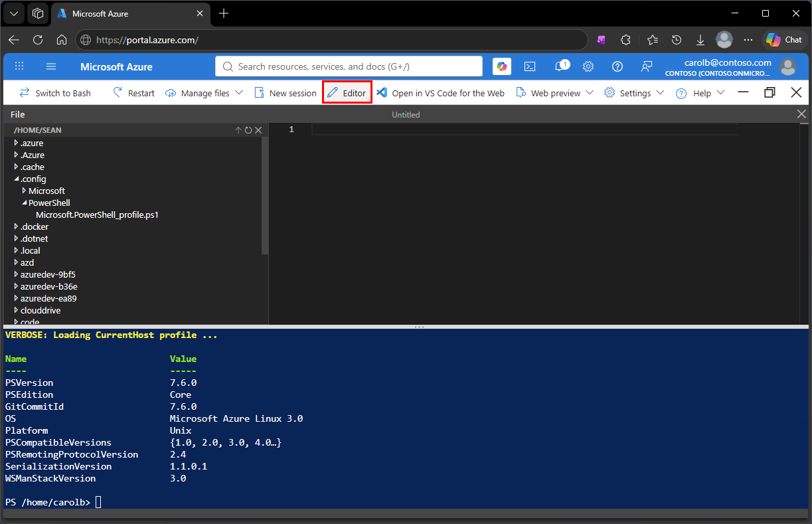Viewport: 812px width, 524px height.
Task: Open the Copilot Chat button
Action: pos(784,40)
